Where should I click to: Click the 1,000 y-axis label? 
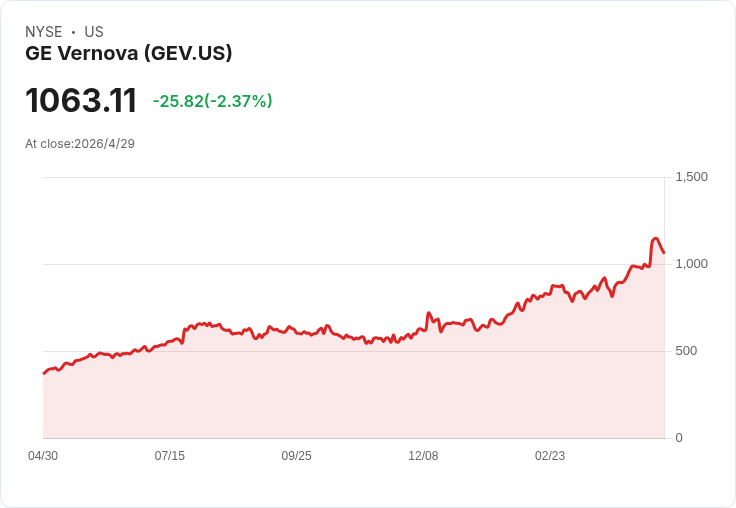tap(691, 264)
